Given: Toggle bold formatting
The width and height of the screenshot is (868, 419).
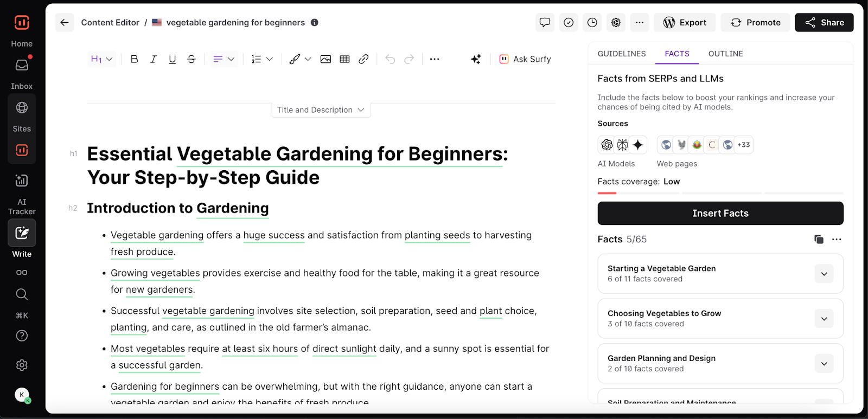Looking at the screenshot, I should 135,59.
